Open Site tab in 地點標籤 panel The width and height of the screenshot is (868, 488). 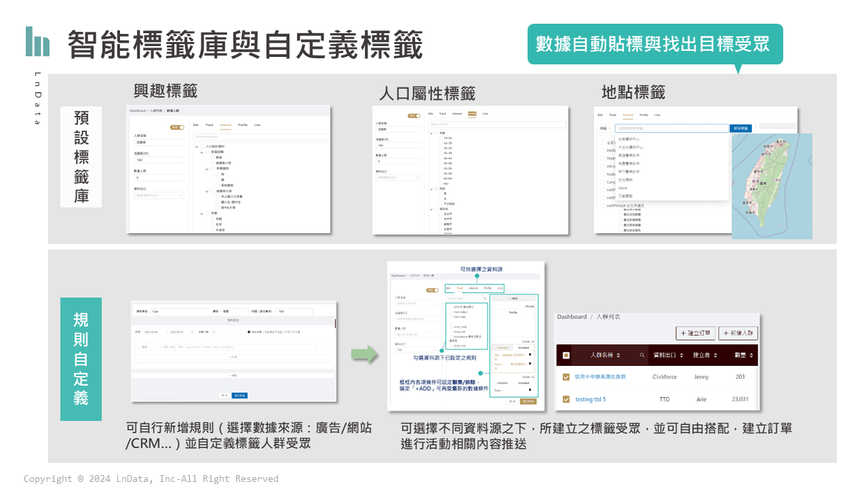(x=600, y=115)
